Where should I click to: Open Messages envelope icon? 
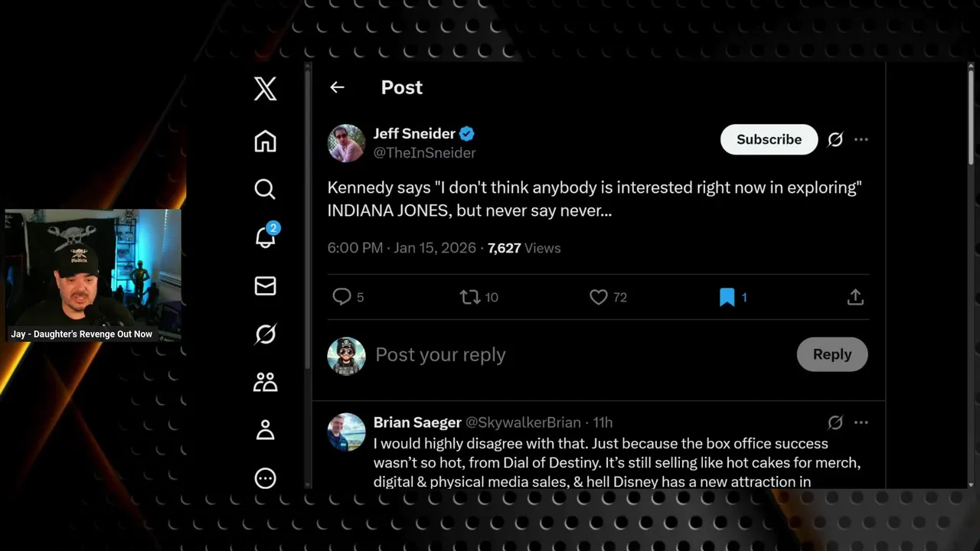[265, 285]
